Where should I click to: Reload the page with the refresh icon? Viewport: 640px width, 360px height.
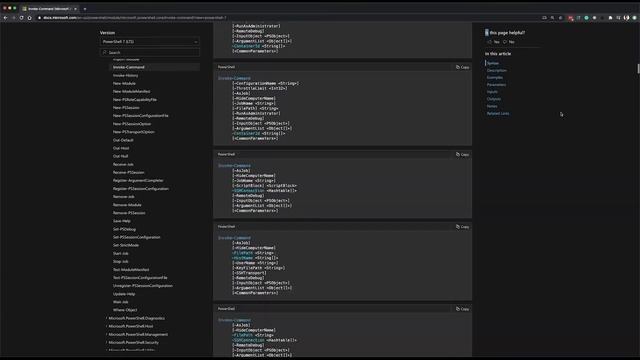[x=22, y=18]
